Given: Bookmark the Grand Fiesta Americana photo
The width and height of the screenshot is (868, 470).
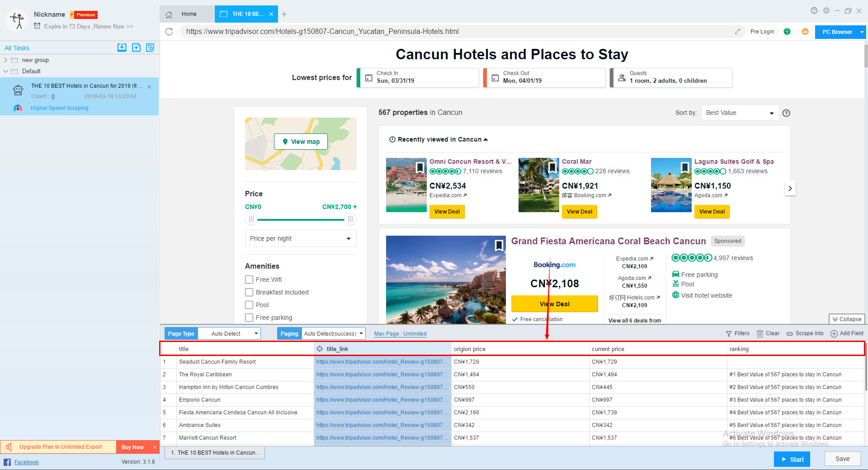Looking at the screenshot, I should point(499,245).
